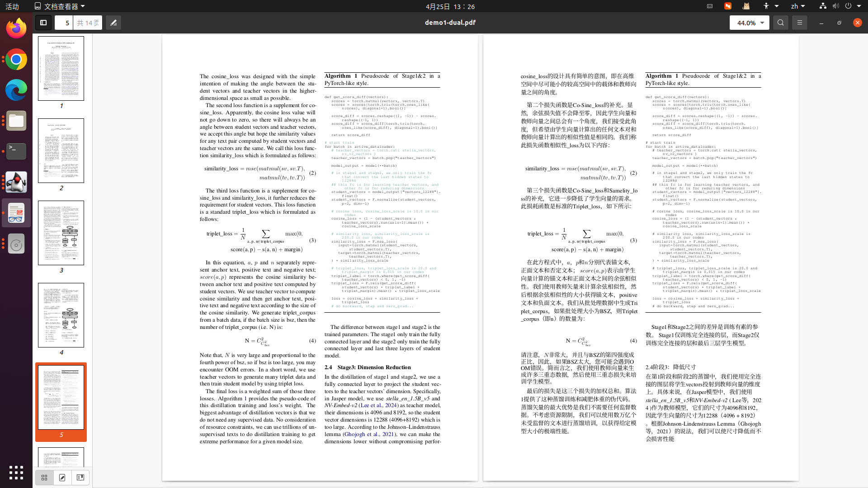Switch to bookmarks sidebar view
This screenshot has width=868, height=488.
(x=80, y=478)
